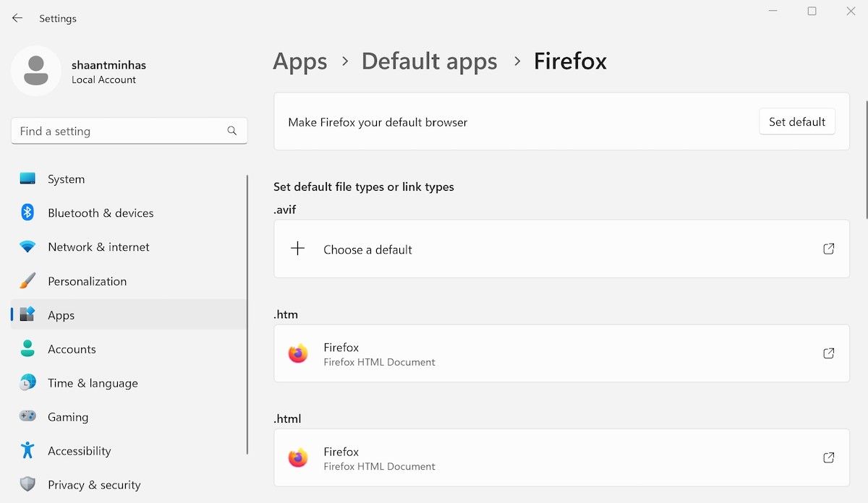Select System in the sidebar
This screenshot has width=868, height=503.
tap(66, 179)
